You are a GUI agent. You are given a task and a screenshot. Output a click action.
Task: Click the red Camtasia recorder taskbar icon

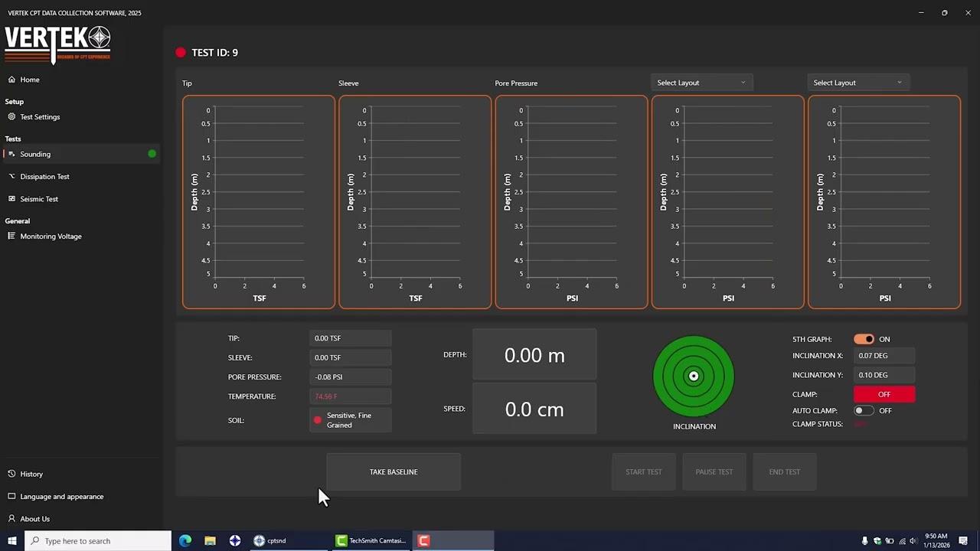pos(423,541)
